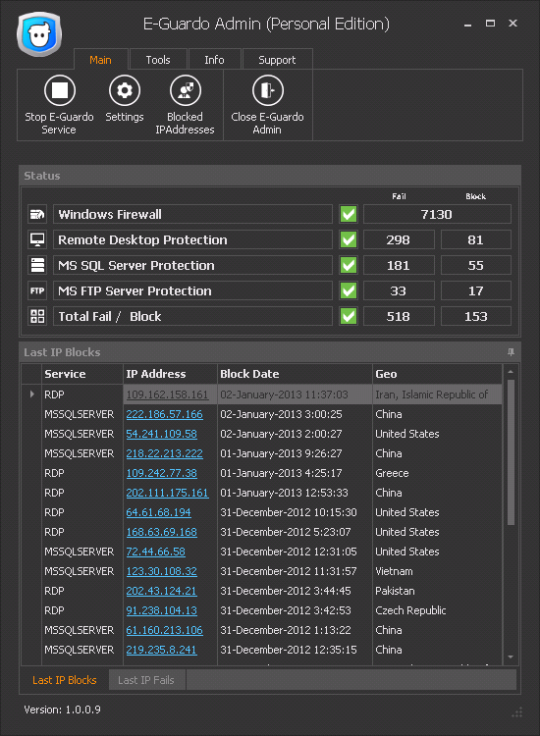Click the MS FTP block count 17
Screen dimensions: 540x736
click(x=476, y=291)
